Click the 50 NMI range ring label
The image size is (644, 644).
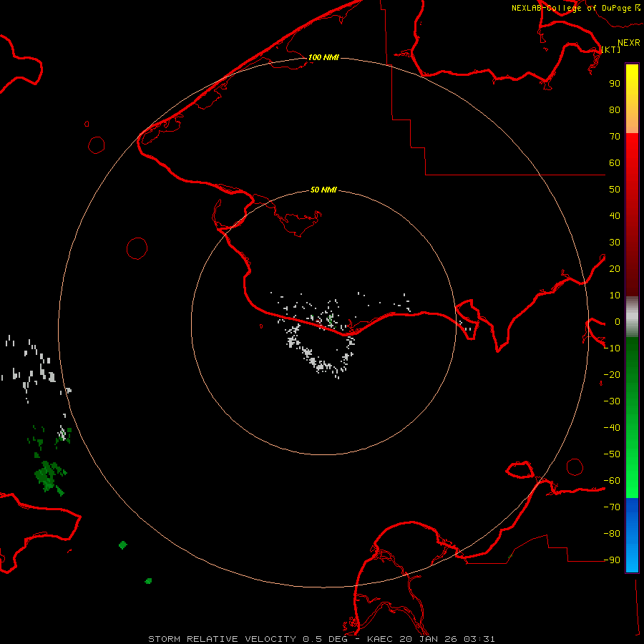coord(323,190)
